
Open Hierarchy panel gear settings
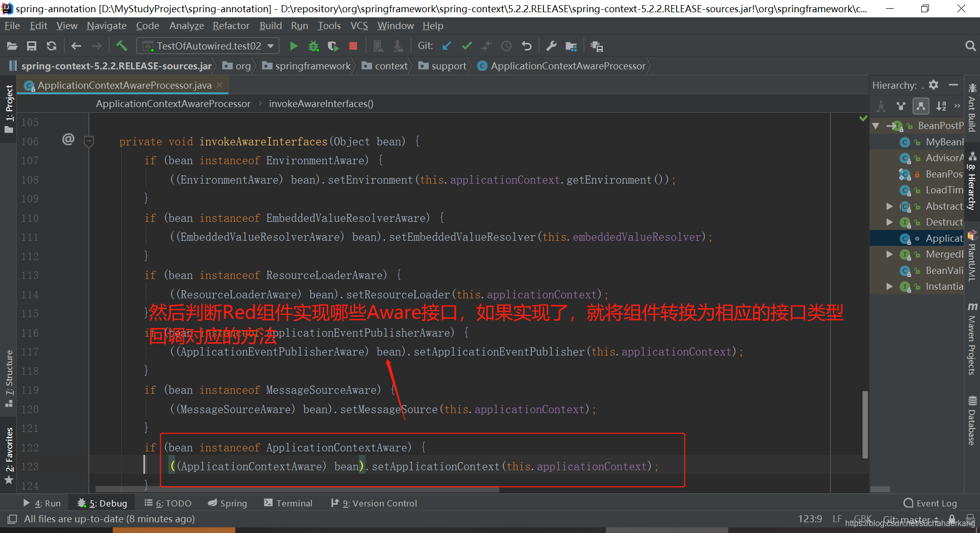pyautogui.click(x=934, y=85)
